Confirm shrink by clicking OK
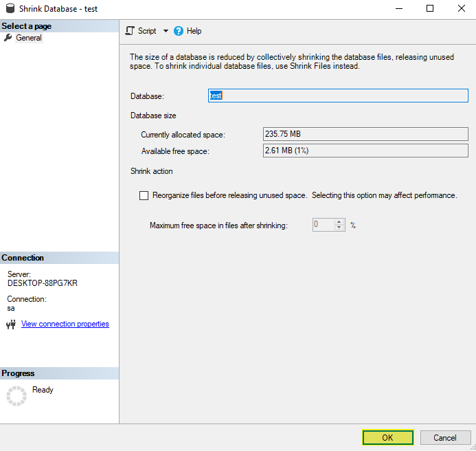476x451 pixels. coord(388,438)
